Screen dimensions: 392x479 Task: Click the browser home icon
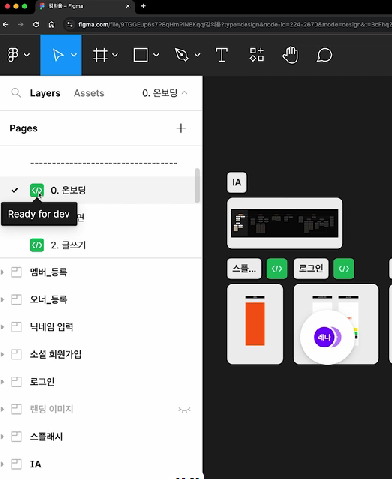[51, 24]
